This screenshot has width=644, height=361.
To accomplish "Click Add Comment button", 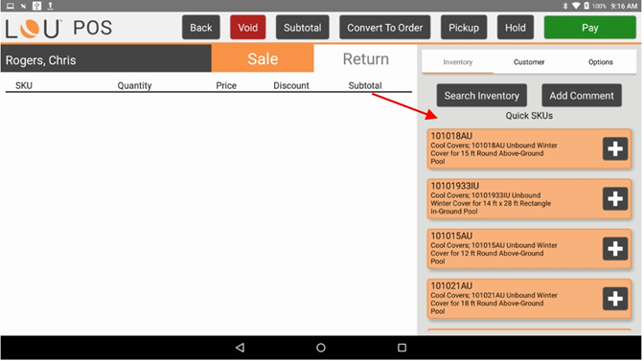I will [583, 96].
